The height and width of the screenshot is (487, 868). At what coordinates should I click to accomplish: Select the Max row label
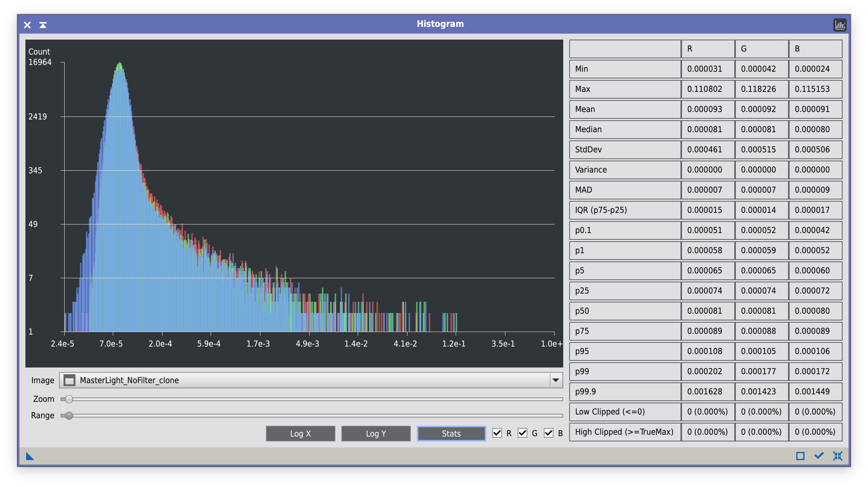tap(625, 89)
